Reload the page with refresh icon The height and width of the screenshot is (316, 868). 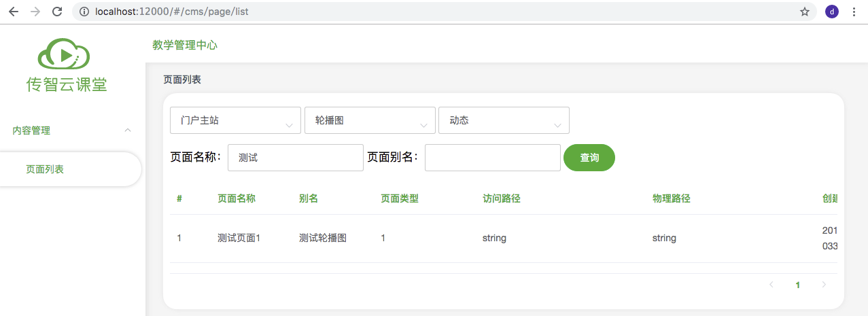pos(57,12)
